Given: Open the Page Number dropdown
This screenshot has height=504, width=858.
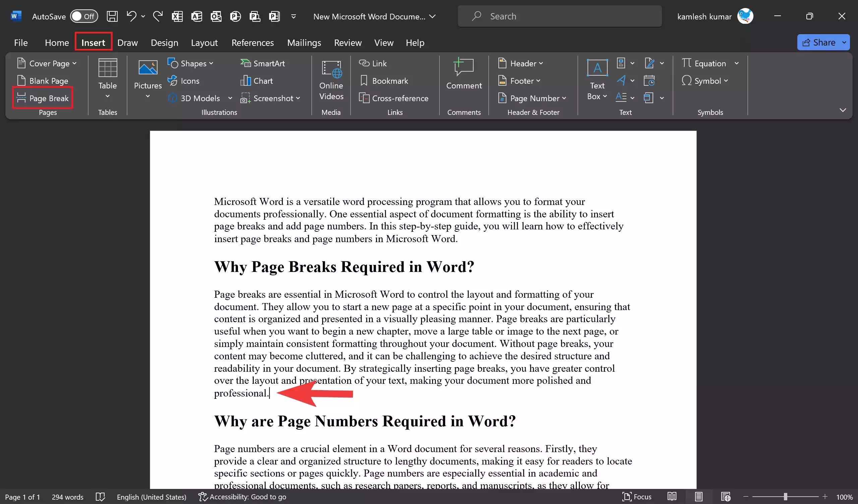Looking at the screenshot, I should click(564, 98).
